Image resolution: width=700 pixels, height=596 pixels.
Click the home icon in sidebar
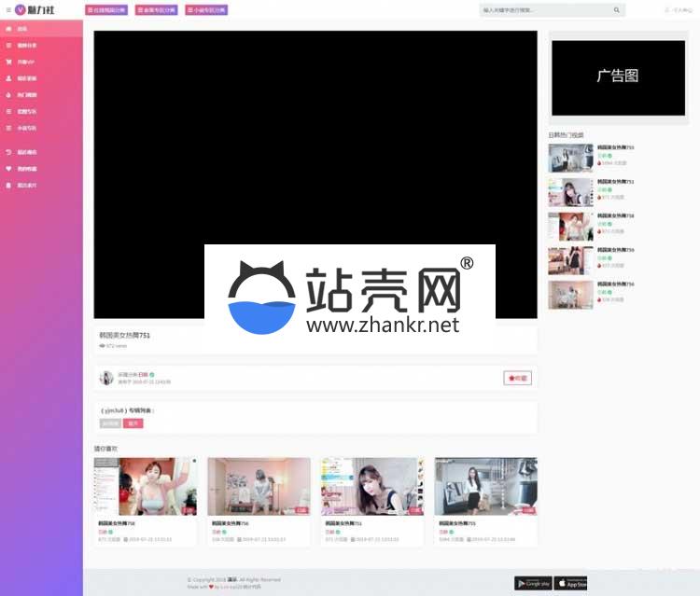8,29
